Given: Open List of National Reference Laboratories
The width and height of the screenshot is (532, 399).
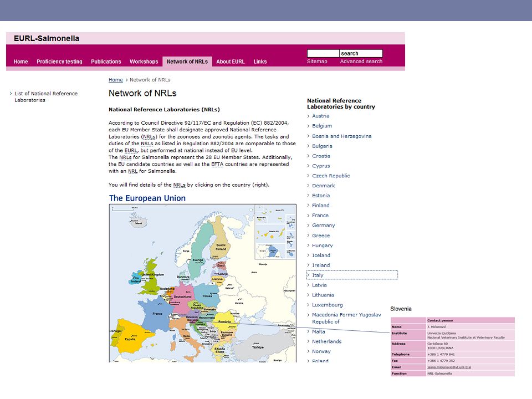Looking at the screenshot, I should pyautogui.click(x=46, y=96).
